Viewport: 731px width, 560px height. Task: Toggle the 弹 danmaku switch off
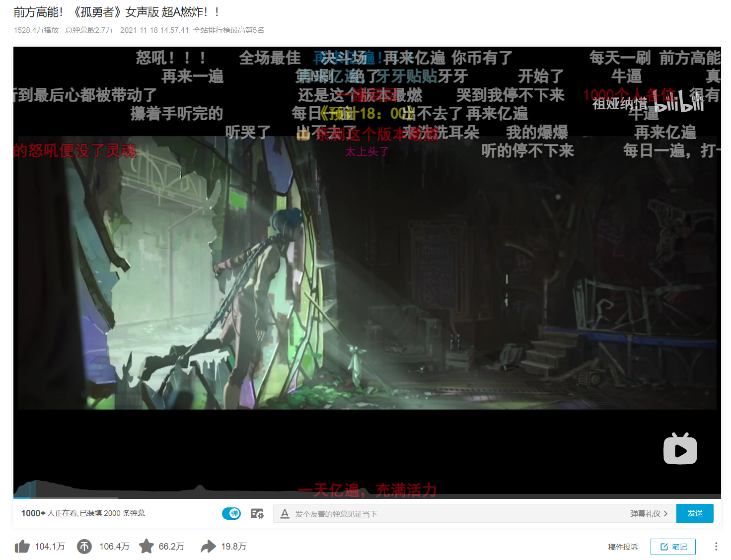click(x=231, y=513)
